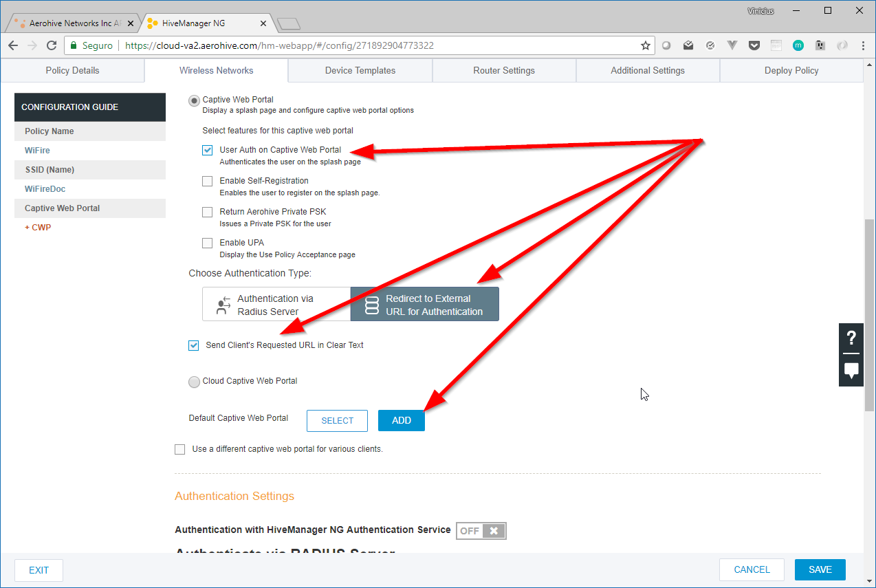876x588 pixels.
Task: Click the 'Choose Authentication Type:' label
Action: point(250,274)
